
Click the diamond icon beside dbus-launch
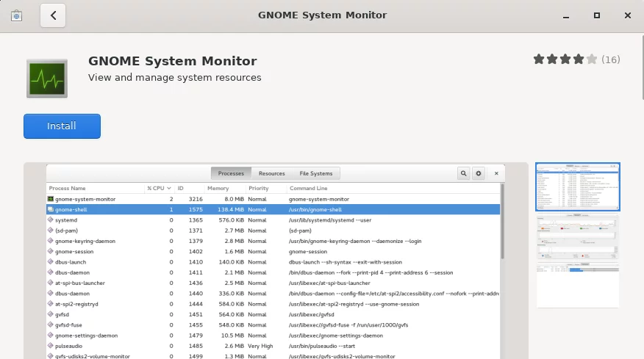(x=51, y=261)
